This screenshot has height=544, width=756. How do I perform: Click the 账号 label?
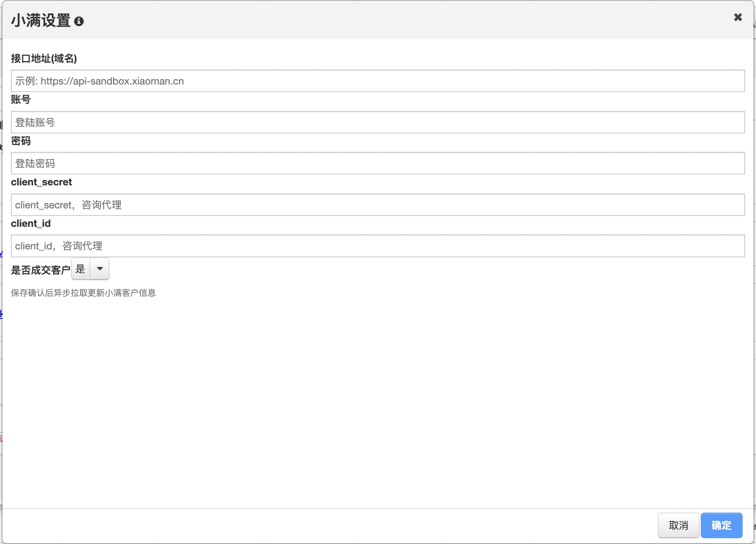[20, 100]
